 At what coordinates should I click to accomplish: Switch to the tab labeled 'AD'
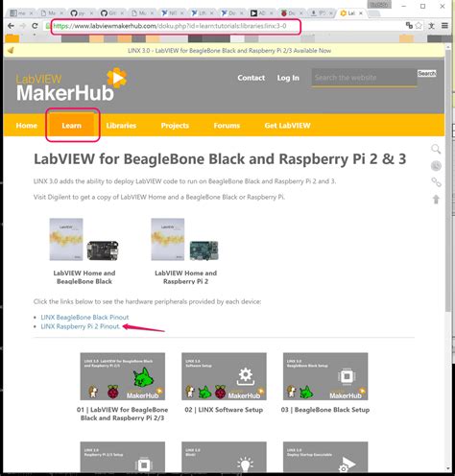(262, 13)
